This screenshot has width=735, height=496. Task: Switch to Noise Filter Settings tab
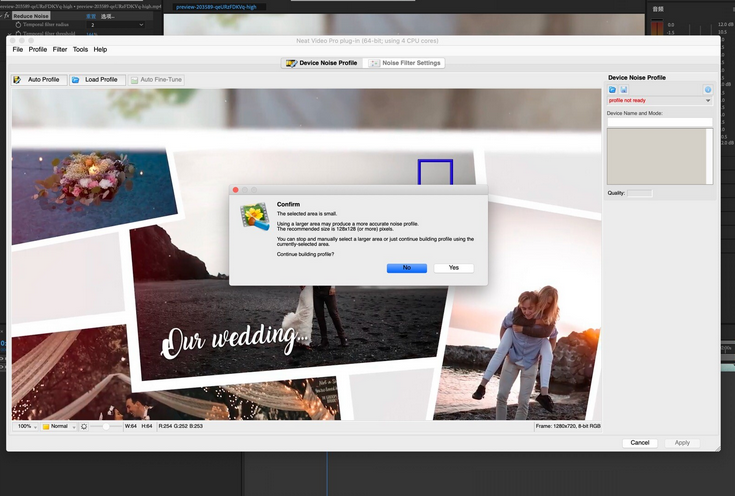(405, 63)
